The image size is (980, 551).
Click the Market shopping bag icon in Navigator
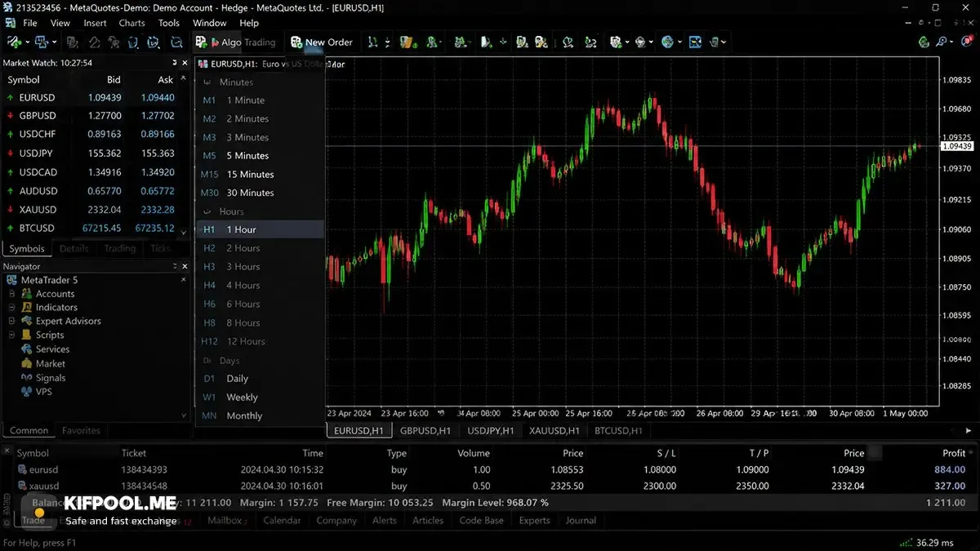click(26, 363)
